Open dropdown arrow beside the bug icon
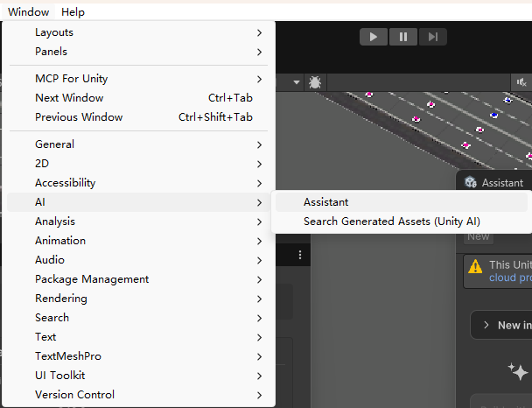This screenshot has width=532, height=408. (x=297, y=82)
